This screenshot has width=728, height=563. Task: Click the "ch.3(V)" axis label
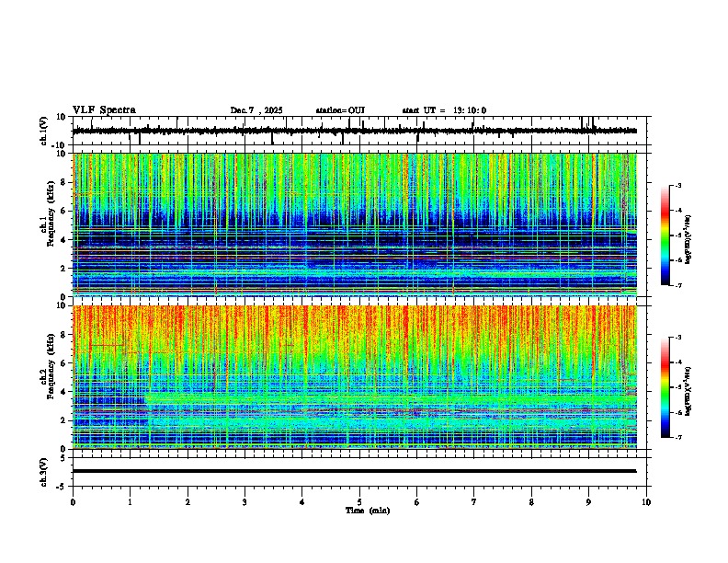point(44,472)
